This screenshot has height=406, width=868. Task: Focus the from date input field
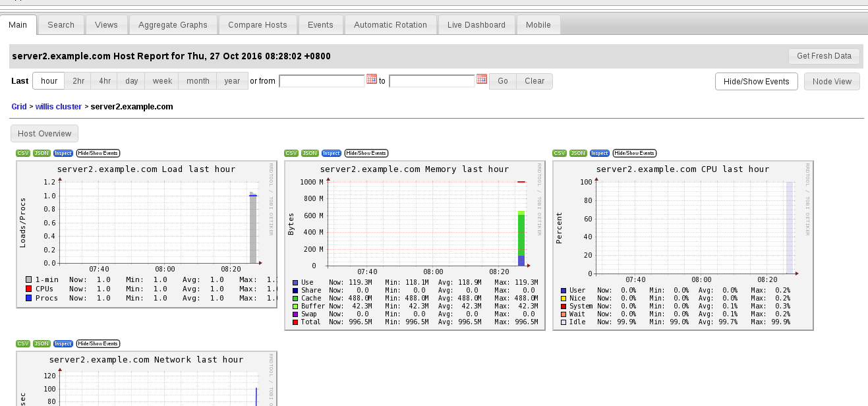tap(322, 80)
